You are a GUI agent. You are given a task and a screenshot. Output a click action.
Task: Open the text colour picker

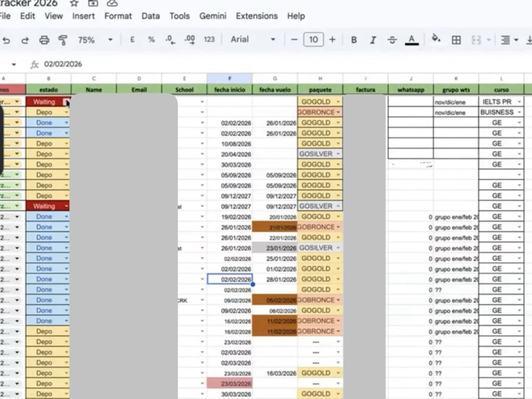coord(412,40)
